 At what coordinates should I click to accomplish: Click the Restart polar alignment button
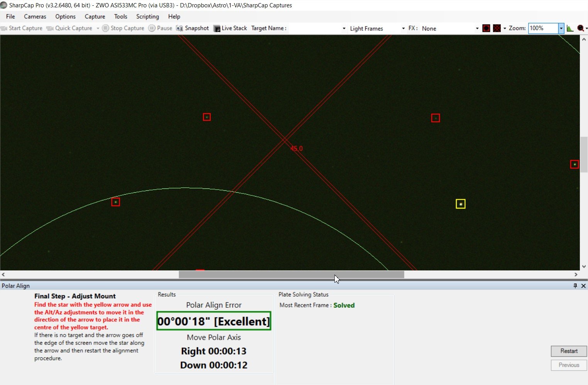(x=569, y=351)
